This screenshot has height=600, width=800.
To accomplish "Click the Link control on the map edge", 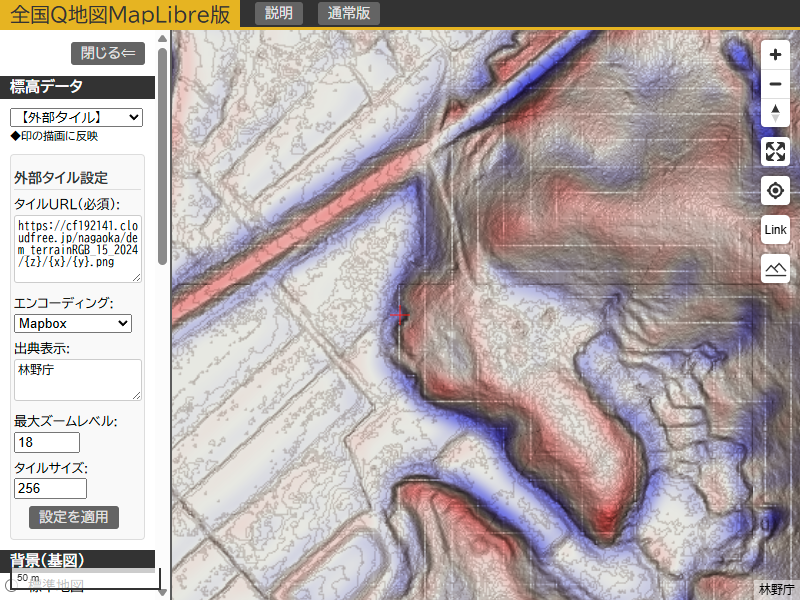I will tap(775, 229).
